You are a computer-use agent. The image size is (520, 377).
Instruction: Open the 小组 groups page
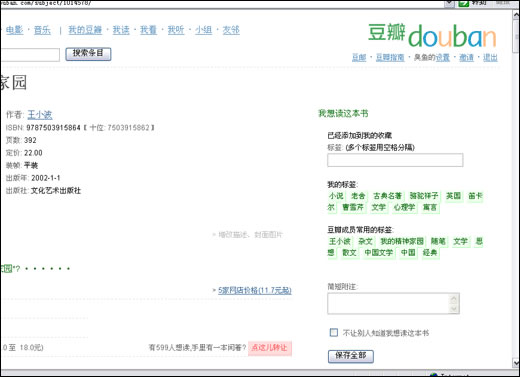[x=203, y=30]
